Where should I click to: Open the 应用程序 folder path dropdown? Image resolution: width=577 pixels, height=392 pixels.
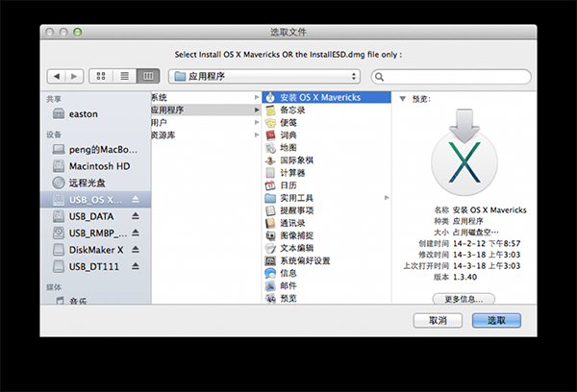coord(264,76)
